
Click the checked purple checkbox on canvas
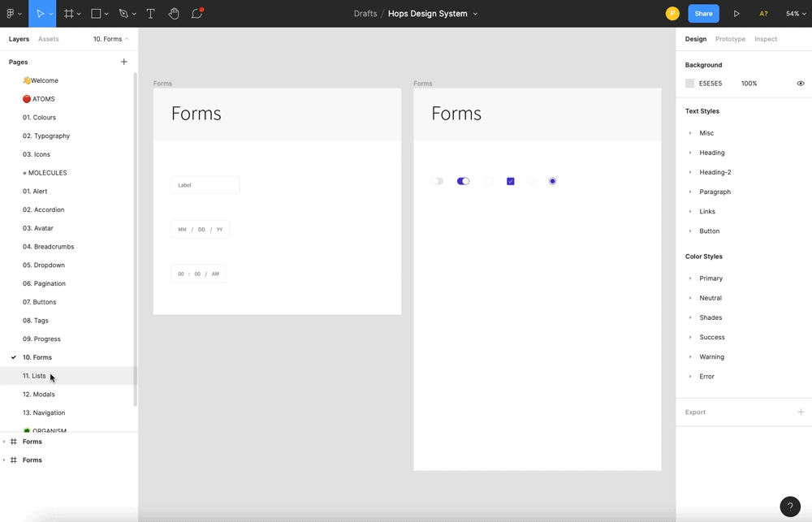511,181
